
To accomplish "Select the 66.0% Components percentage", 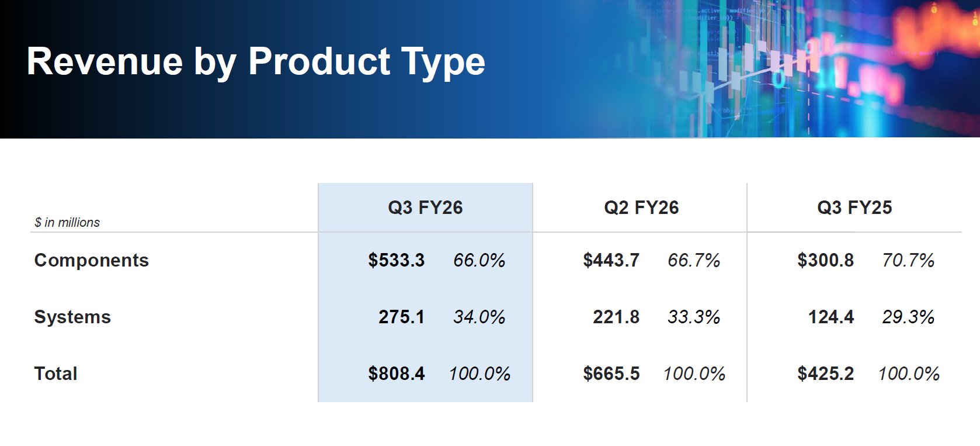I will 479,260.
